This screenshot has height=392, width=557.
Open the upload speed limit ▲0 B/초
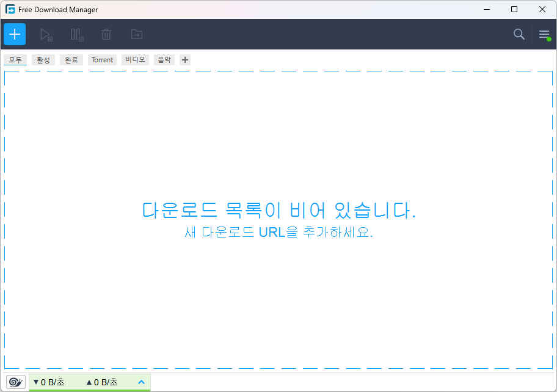[102, 382]
